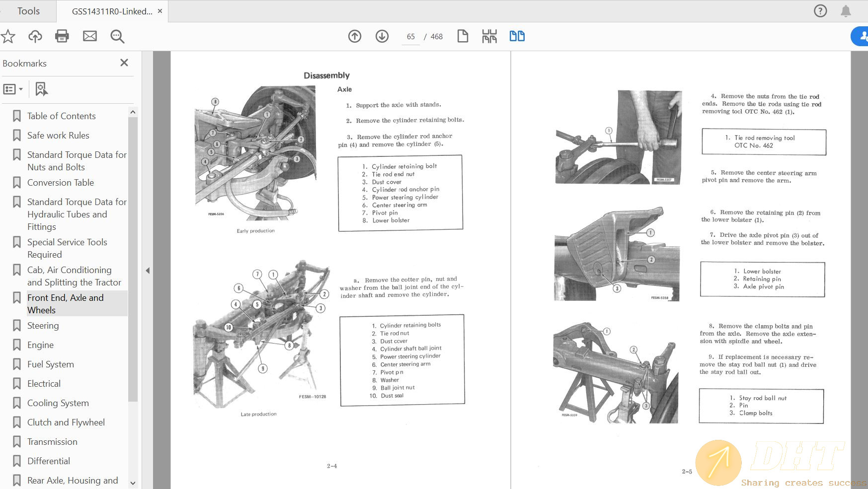Print the document using printer icon
The width and height of the screenshot is (868, 489).
(62, 36)
